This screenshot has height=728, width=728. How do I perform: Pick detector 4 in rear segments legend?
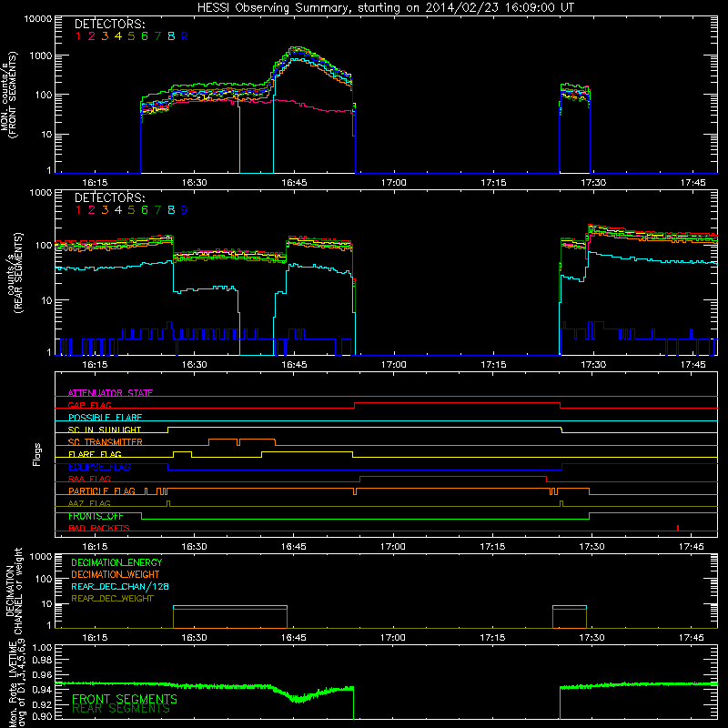(x=118, y=210)
